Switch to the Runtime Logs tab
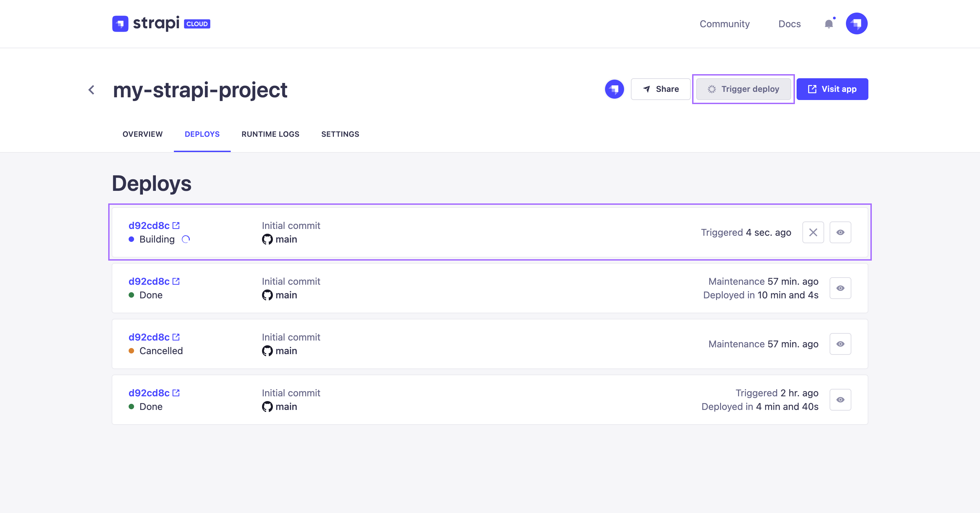This screenshot has width=980, height=513. click(270, 134)
